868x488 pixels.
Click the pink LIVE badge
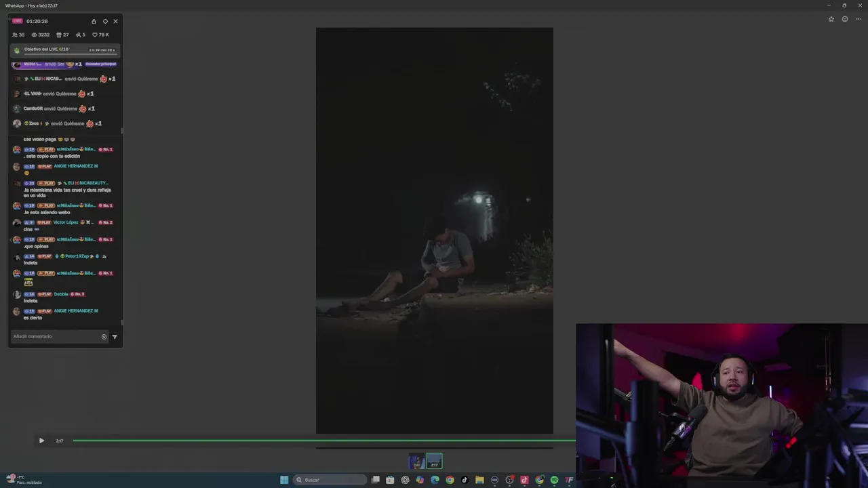click(x=18, y=21)
